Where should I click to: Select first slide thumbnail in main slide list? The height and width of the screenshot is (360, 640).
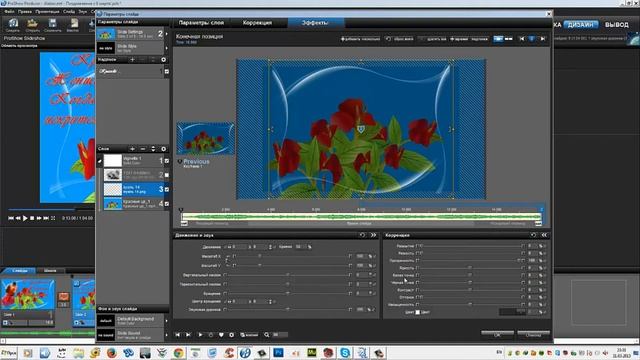[x=27, y=294]
